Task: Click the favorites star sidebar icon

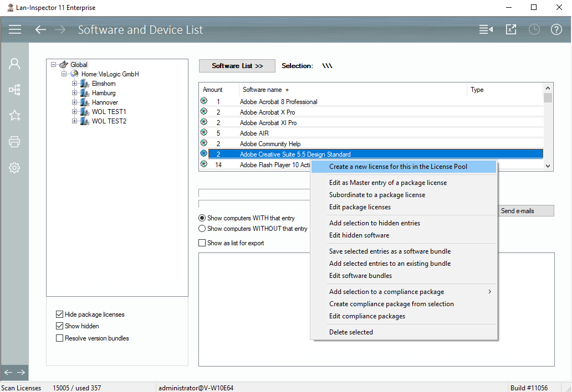Action: 14,115
